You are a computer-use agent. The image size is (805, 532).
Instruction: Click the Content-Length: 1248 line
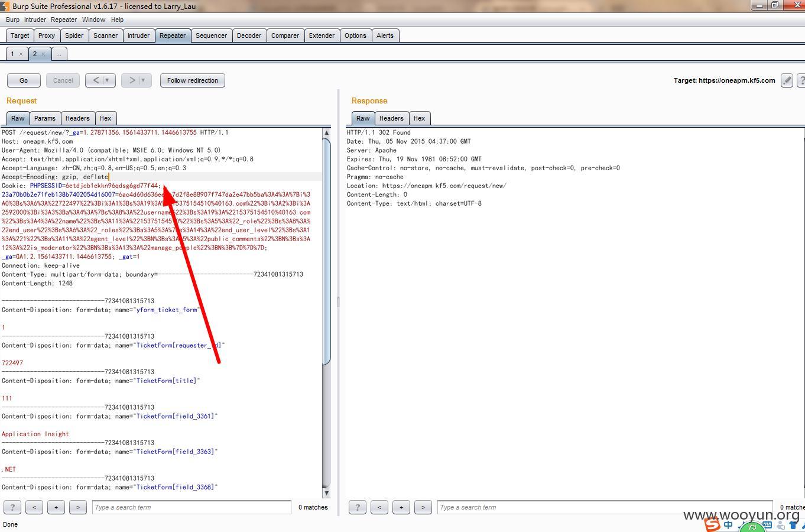pos(37,283)
